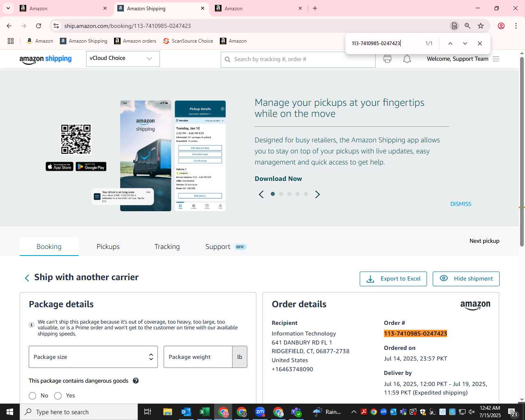Viewport: 525px width, 420px height.
Task: Click the page vertical scrollbar
Action: coord(522,151)
